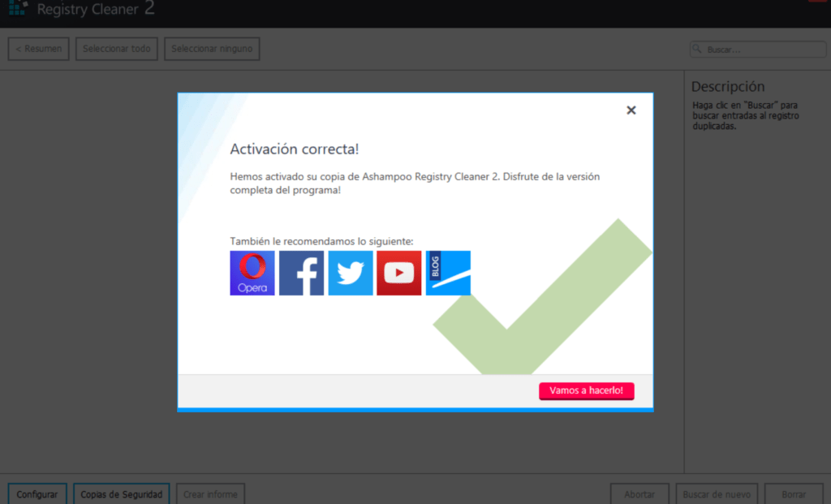The image size is (831, 504).
Task: Open the Twitter bird icon
Action: [x=351, y=273]
